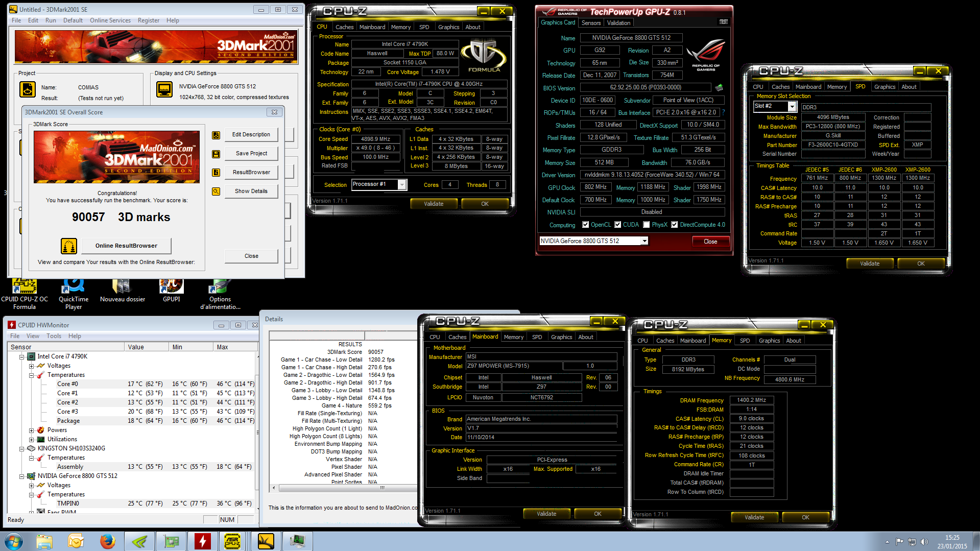Click the ASRock CPU-Z taskbar icon
Image resolution: width=980 pixels, height=551 pixels.
[x=233, y=541]
